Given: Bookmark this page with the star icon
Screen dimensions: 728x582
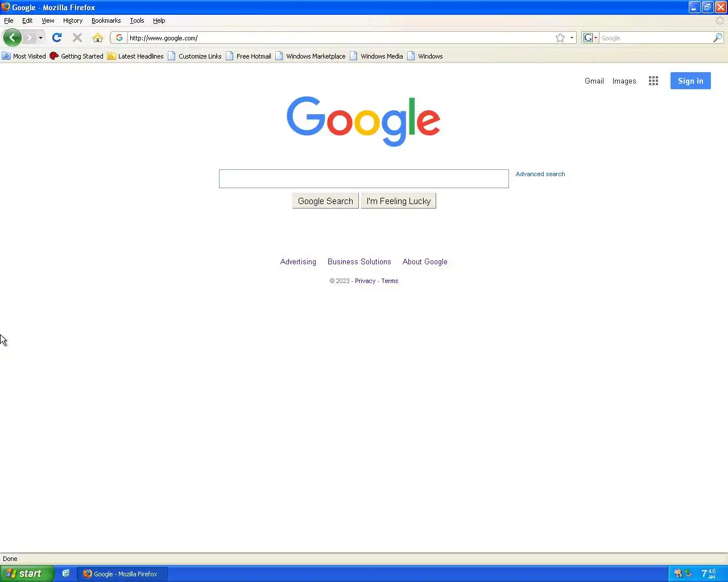Looking at the screenshot, I should click(560, 38).
